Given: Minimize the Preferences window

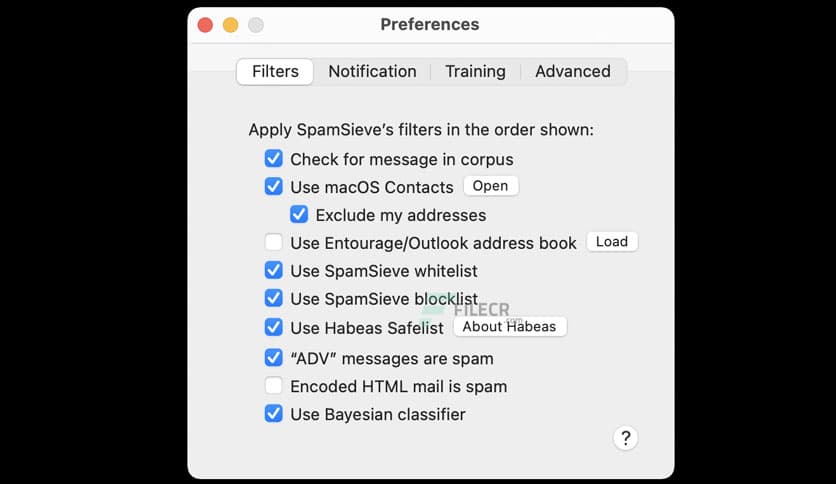Looking at the screenshot, I should (230, 25).
